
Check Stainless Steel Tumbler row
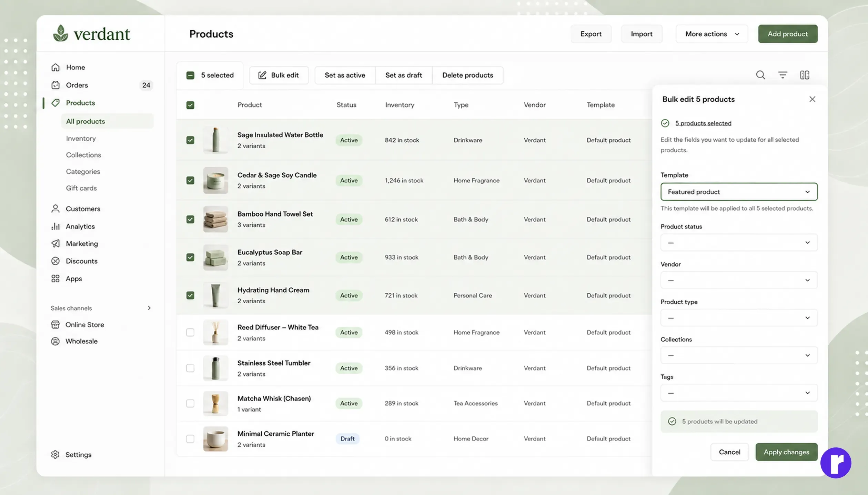coord(190,368)
